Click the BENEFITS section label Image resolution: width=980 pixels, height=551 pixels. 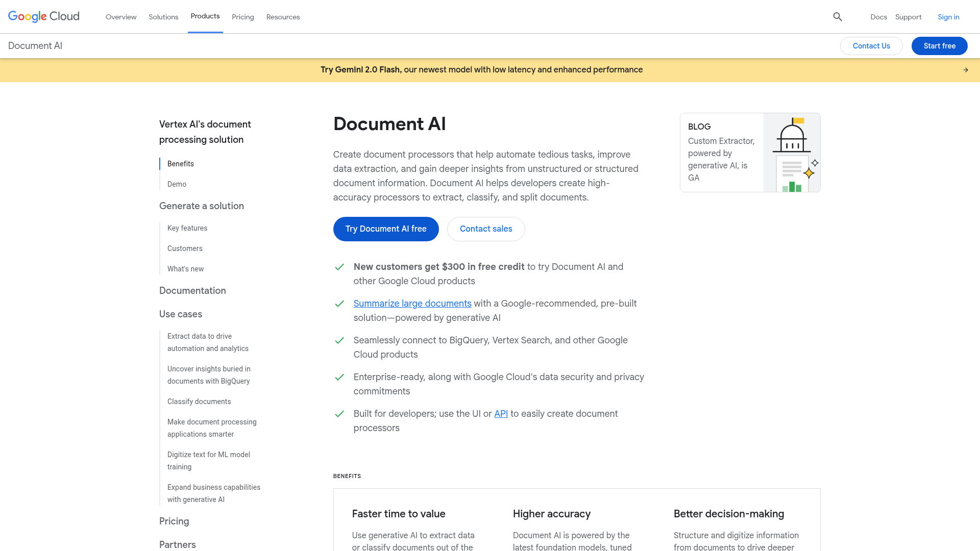point(347,476)
